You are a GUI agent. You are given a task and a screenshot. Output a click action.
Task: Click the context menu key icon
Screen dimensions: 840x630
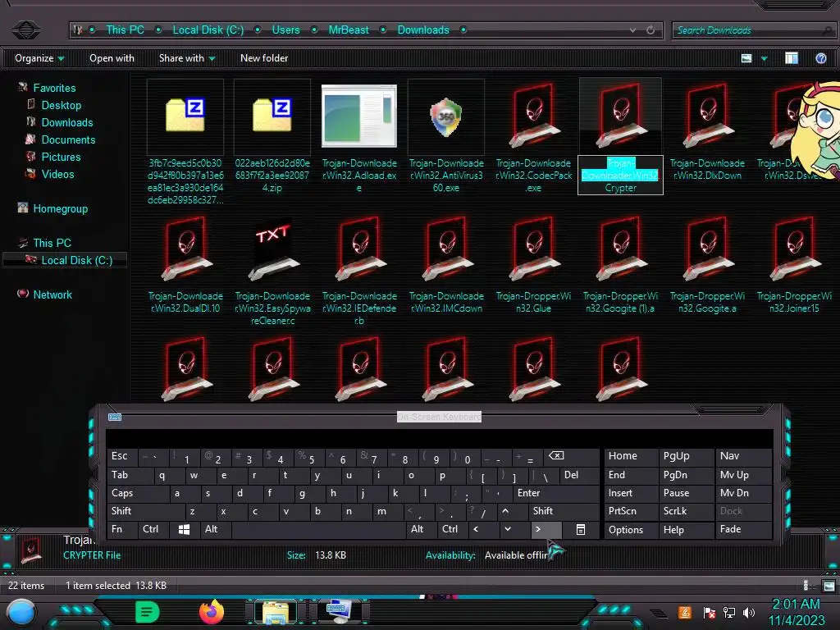click(x=580, y=530)
